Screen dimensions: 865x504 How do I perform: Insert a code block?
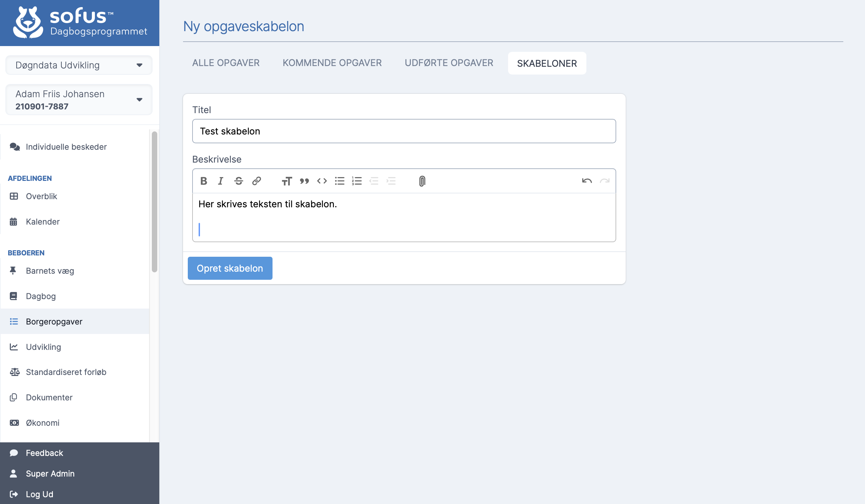point(322,181)
